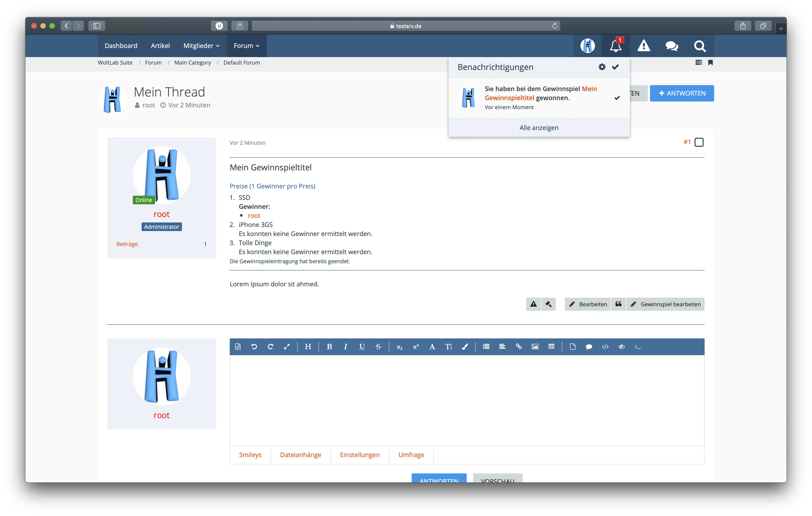Open the heading format dropdown in editor
Screen dimensions: 812x516
click(x=308, y=347)
